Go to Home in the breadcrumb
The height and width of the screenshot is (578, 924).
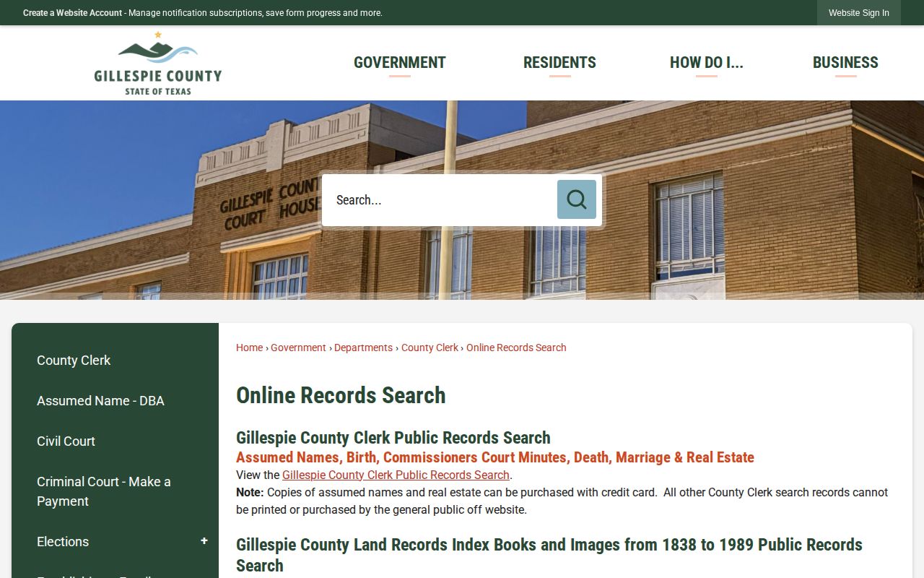(x=249, y=348)
